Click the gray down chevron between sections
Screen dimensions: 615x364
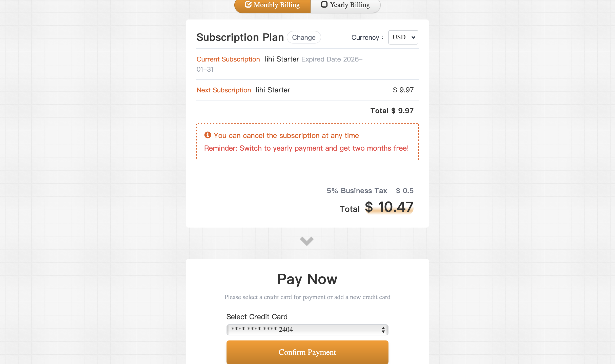point(307,241)
